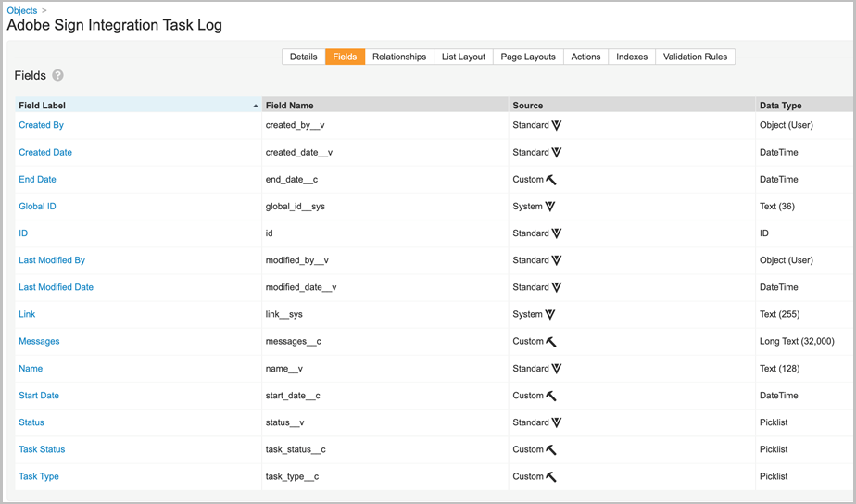Click the custom icon in Task Type row
The height and width of the screenshot is (504, 856).
pos(551,477)
